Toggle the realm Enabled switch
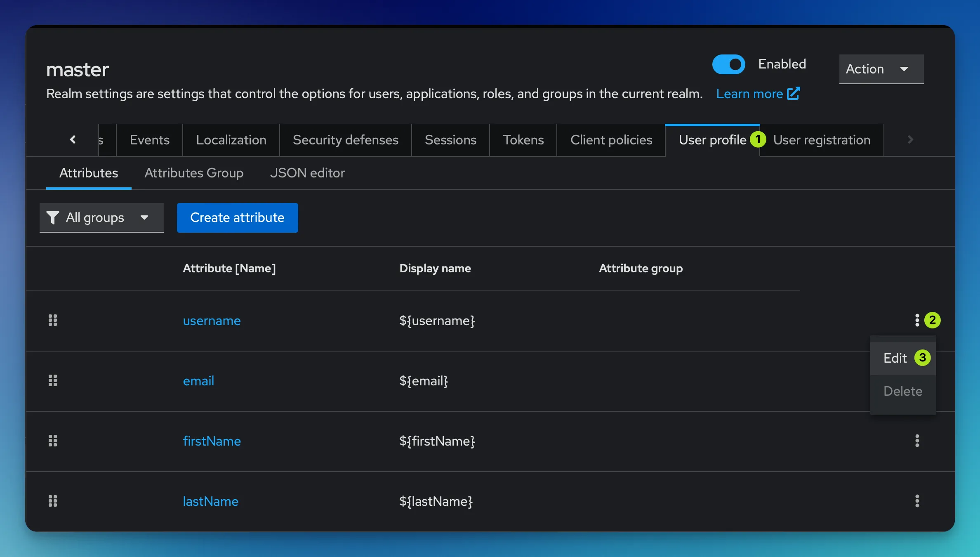 click(x=728, y=64)
